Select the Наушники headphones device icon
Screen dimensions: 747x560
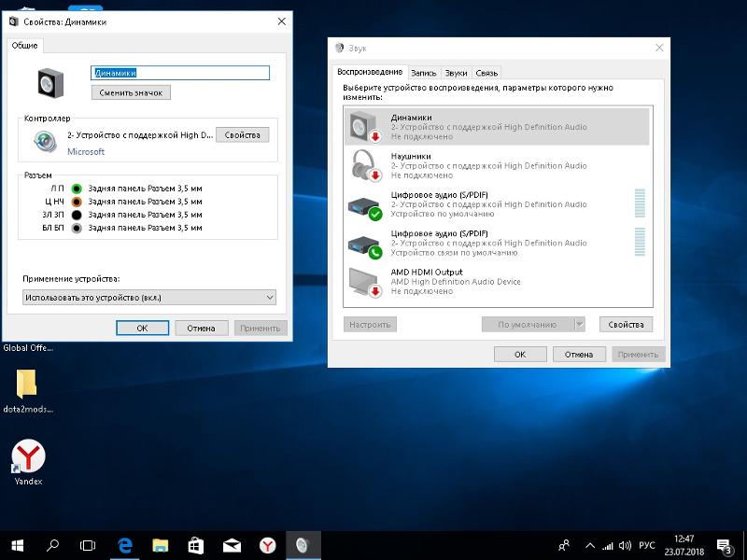tap(366, 165)
